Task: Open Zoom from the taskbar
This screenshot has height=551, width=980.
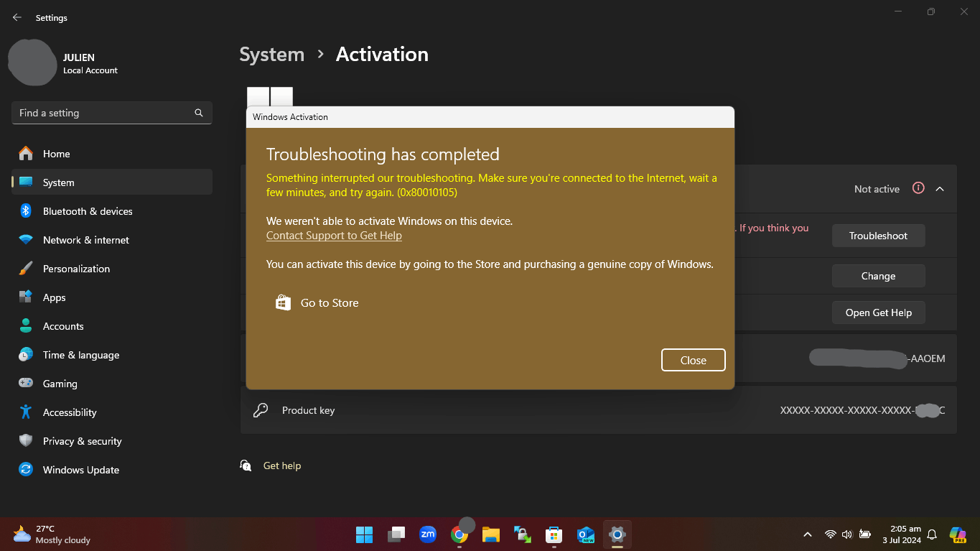Action: point(428,534)
